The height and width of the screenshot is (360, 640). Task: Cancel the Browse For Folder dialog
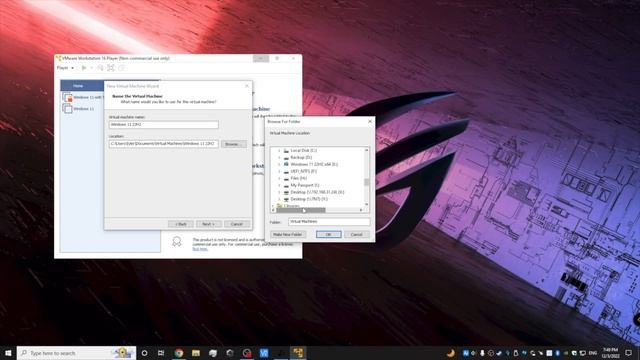[357, 235]
